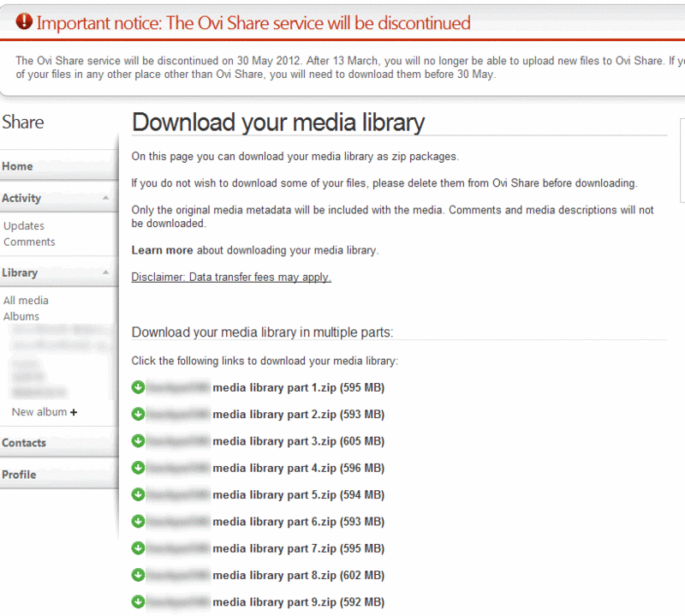Open the Data transfer fees disclaimer link
The width and height of the screenshot is (685, 616).
pos(231,278)
